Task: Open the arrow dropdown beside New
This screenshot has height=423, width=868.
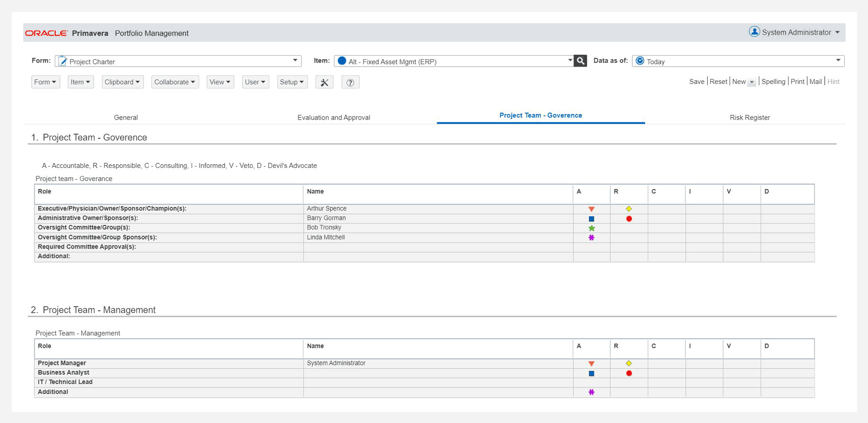Action: [x=752, y=82]
